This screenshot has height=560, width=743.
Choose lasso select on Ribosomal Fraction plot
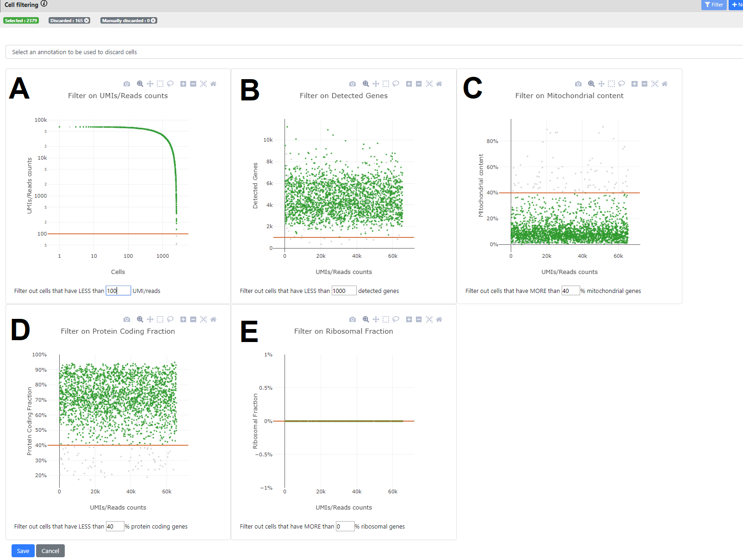pyautogui.click(x=396, y=319)
